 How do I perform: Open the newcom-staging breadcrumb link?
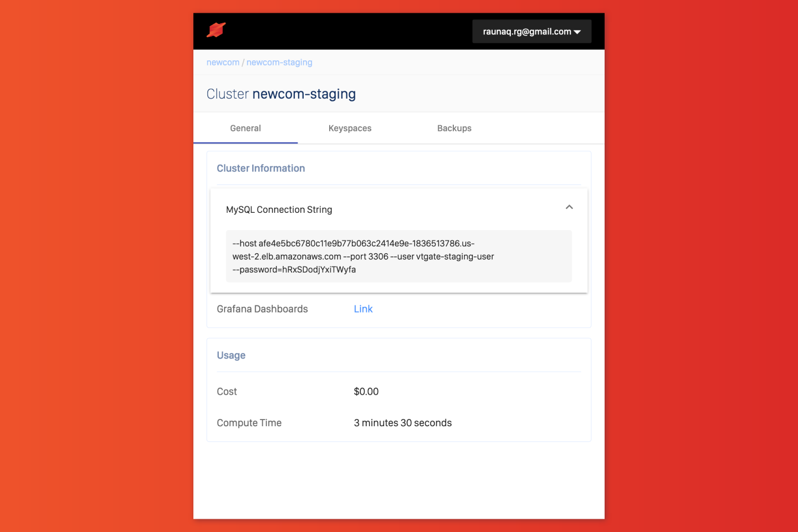[279, 63]
